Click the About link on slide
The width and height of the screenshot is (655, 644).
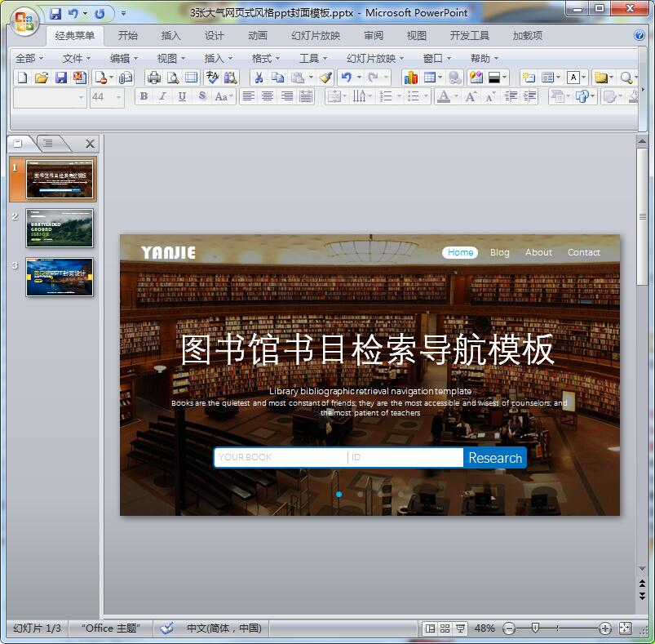[538, 252]
